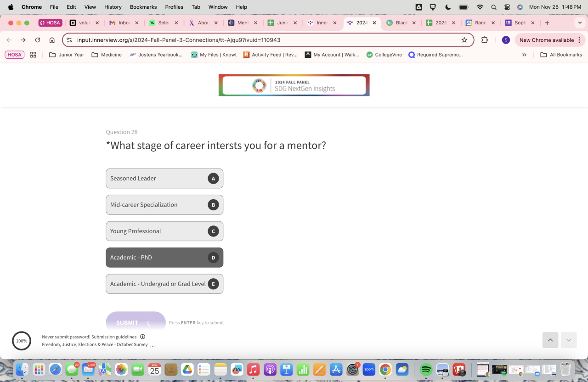
Task: Open the Extensions puzzle icon
Action: click(485, 40)
